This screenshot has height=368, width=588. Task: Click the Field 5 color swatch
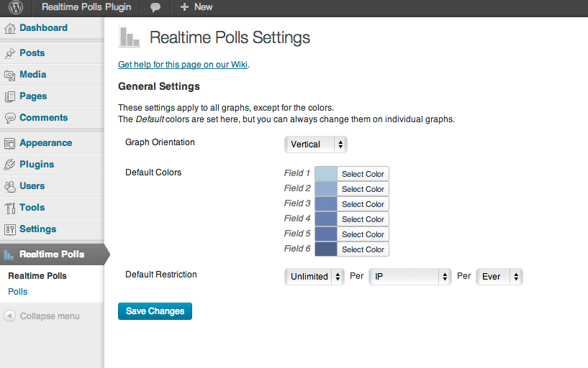pos(326,234)
